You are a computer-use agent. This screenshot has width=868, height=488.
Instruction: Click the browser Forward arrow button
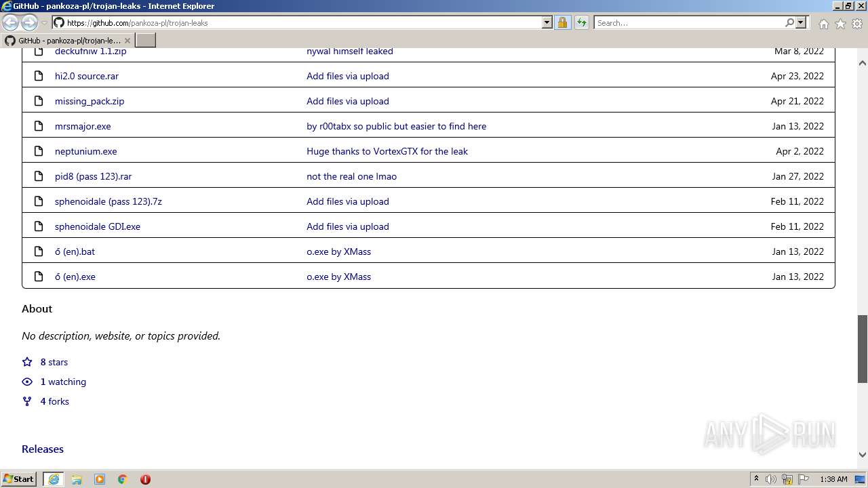pos(29,22)
